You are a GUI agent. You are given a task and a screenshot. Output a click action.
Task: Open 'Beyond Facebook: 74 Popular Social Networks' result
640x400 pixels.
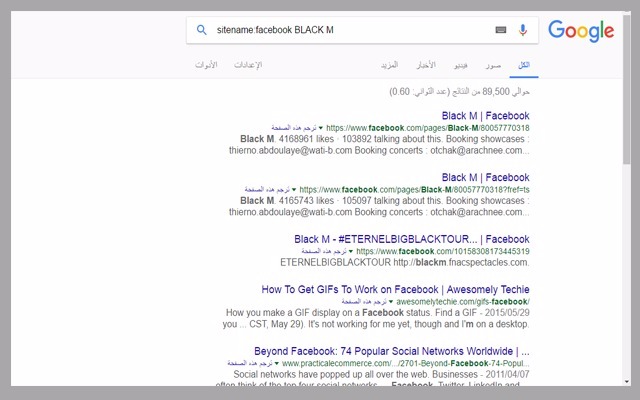[x=391, y=351]
